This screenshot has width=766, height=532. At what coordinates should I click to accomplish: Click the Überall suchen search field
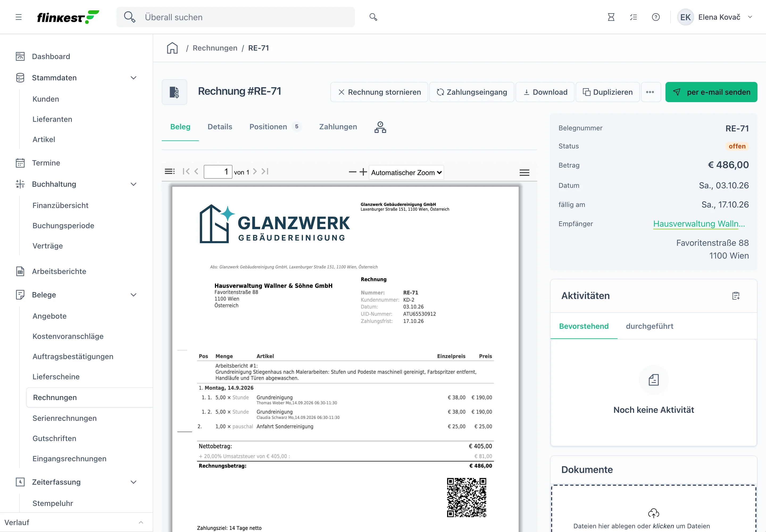click(236, 17)
